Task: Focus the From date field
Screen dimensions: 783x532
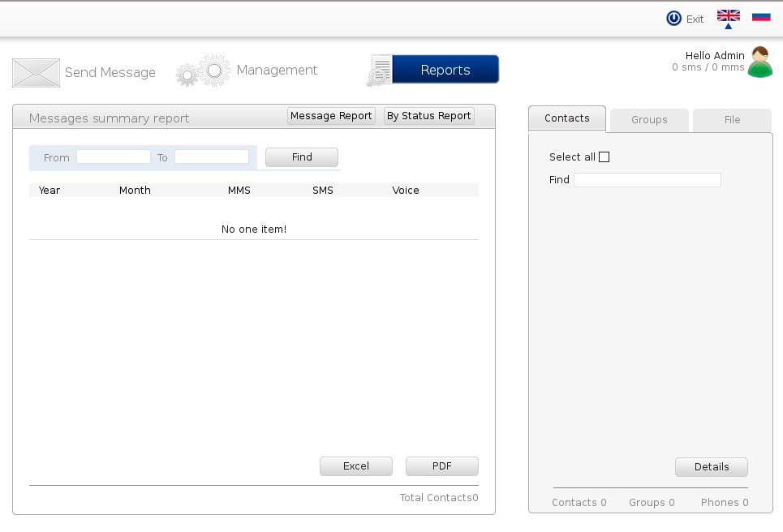Action: (x=114, y=157)
